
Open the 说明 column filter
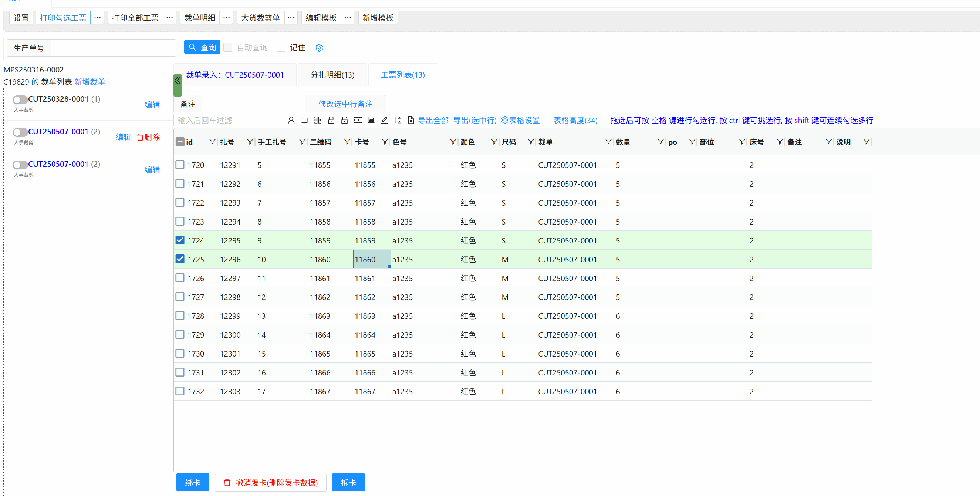tap(866, 142)
